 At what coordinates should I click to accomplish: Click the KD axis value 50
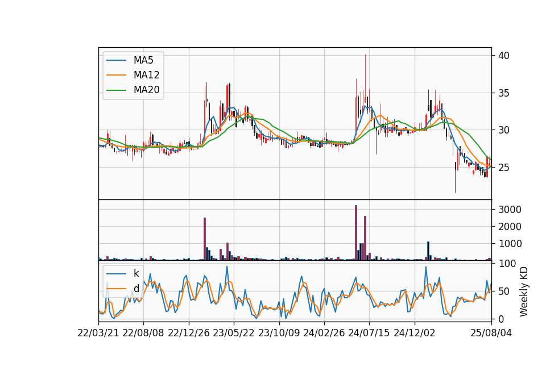pyautogui.click(x=503, y=291)
